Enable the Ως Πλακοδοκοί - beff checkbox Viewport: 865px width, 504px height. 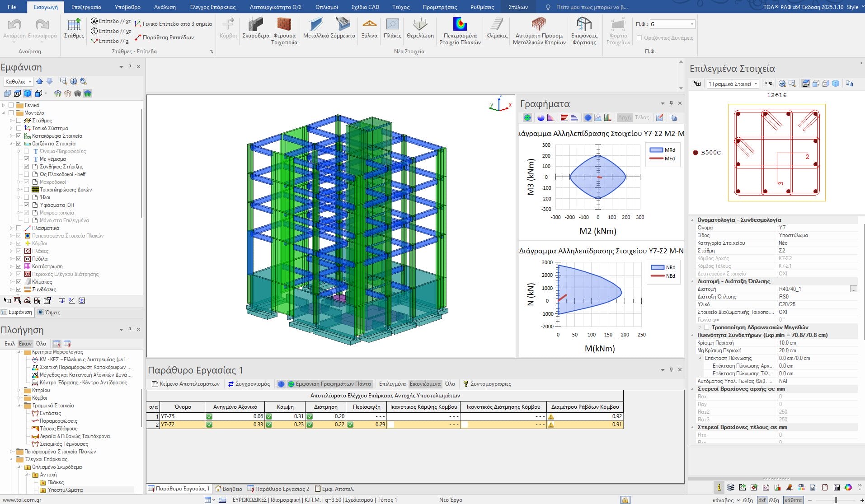coord(27,174)
